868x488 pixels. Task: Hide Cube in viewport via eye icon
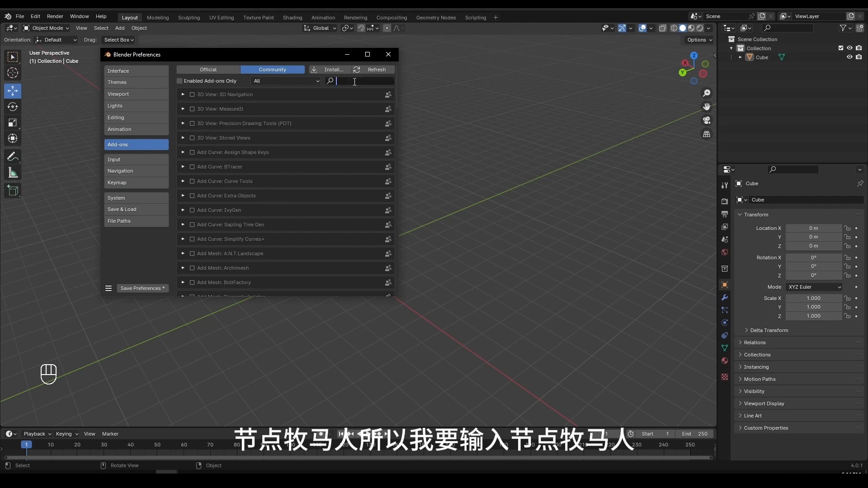click(x=849, y=57)
